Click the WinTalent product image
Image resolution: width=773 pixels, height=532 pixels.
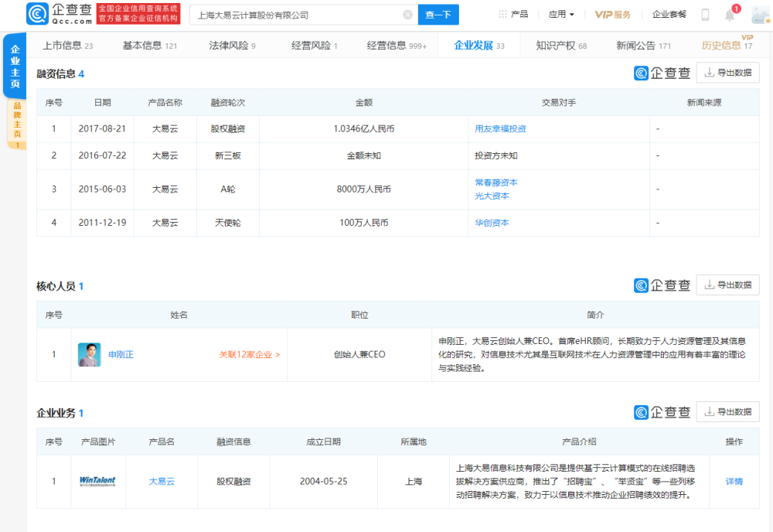tap(97, 481)
